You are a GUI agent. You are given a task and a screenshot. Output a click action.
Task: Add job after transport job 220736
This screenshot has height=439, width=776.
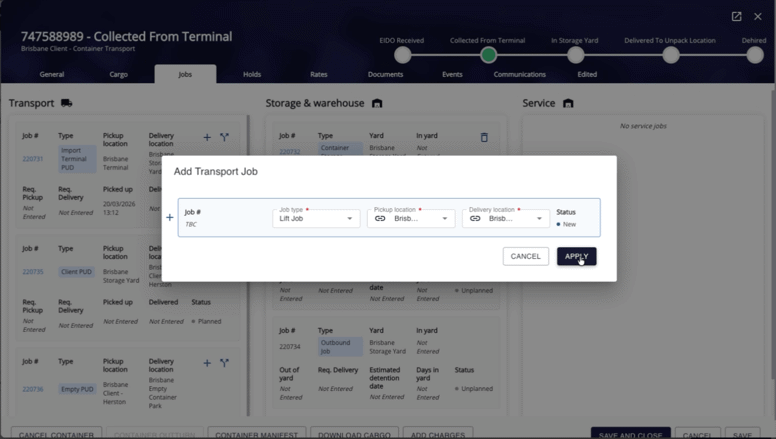click(207, 363)
